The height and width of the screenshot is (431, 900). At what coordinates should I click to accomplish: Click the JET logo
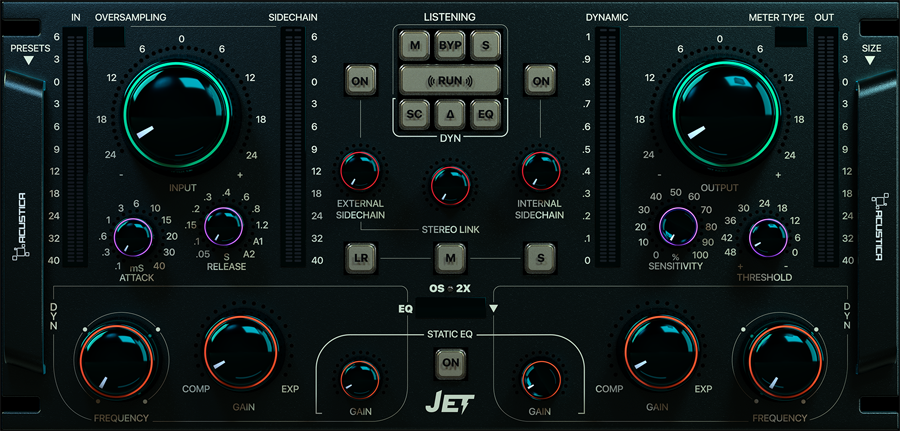[449, 402]
